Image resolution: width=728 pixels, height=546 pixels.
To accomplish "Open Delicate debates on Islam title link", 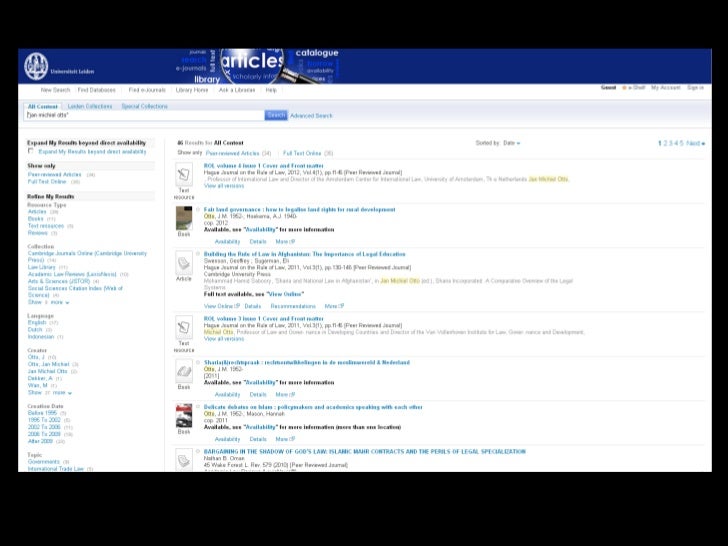I will [313, 407].
